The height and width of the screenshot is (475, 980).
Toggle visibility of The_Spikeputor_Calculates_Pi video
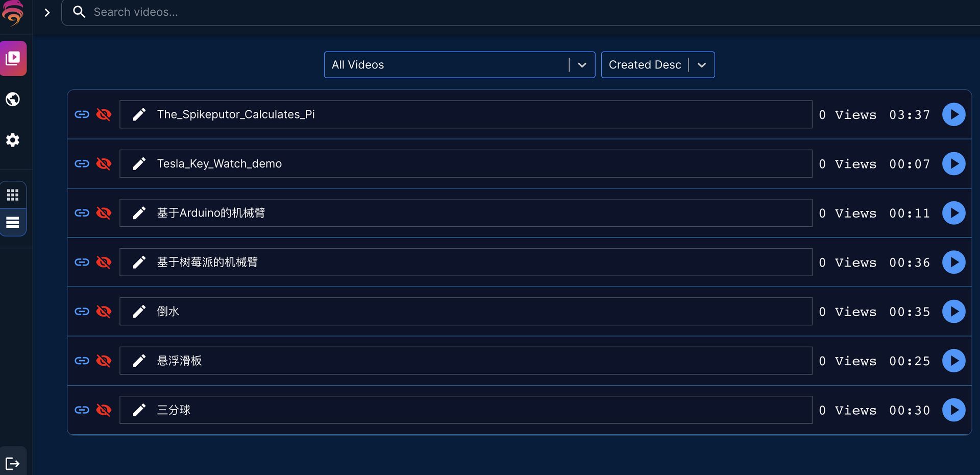pyautogui.click(x=104, y=114)
